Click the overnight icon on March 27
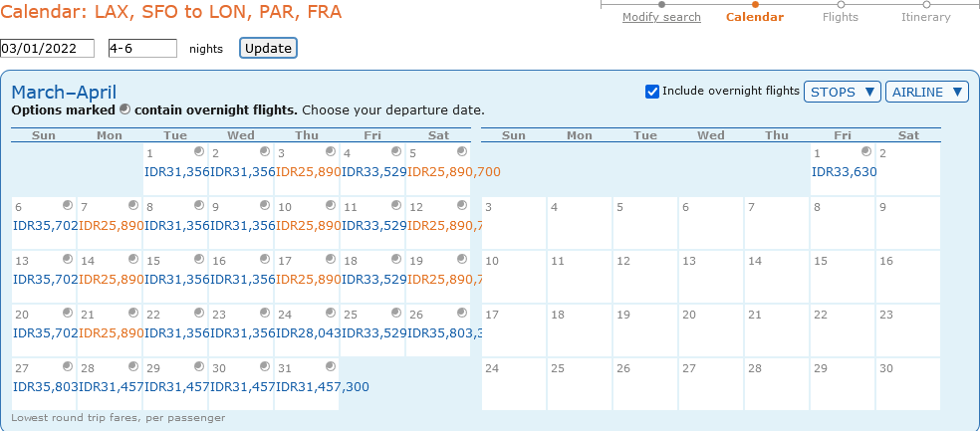Image resolution: width=980 pixels, height=431 pixels. [x=68, y=366]
